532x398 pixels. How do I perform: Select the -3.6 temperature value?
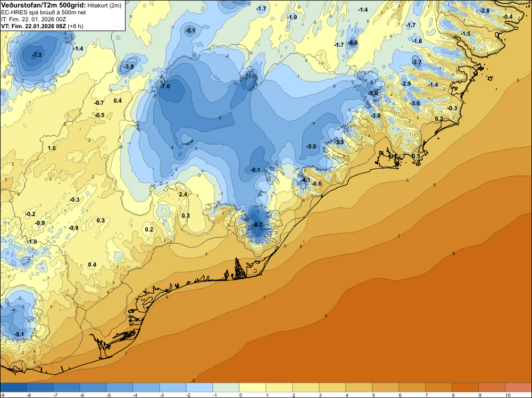tap(415, 103)
